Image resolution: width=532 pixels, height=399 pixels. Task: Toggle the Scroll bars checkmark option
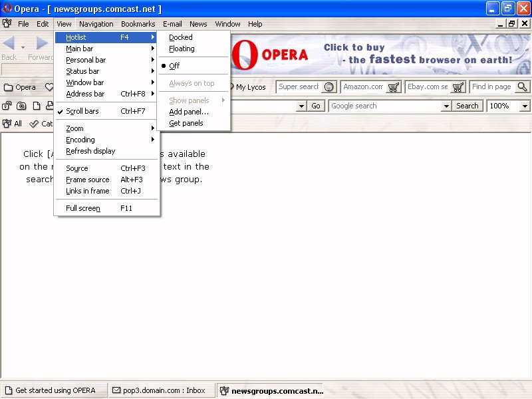point(82,111)
